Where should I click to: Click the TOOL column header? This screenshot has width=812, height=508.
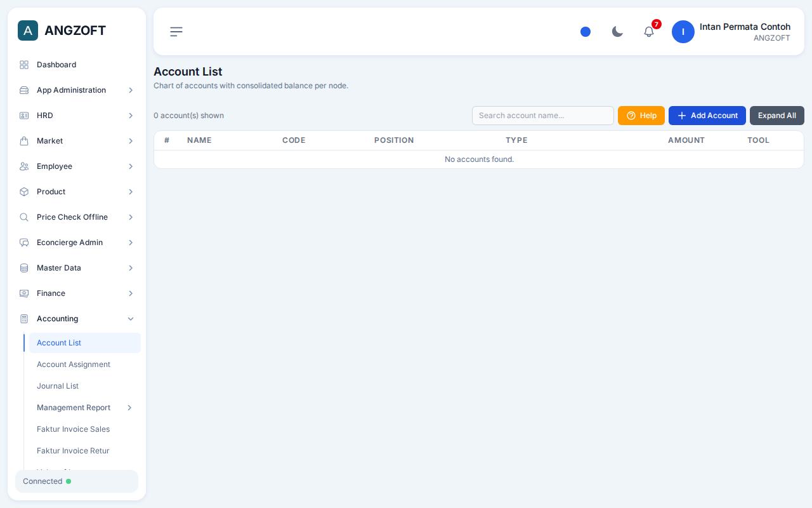click(758, 140)
